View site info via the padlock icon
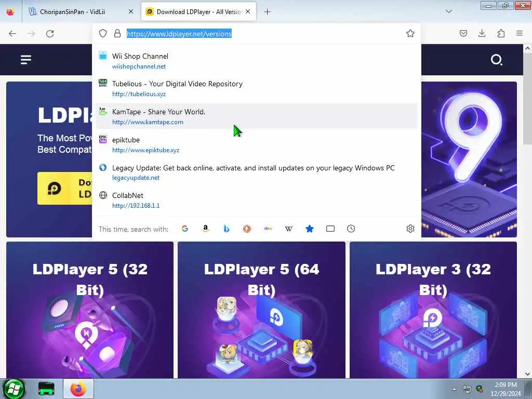This screenshot has height=399, width=532. tap(117, 33)
